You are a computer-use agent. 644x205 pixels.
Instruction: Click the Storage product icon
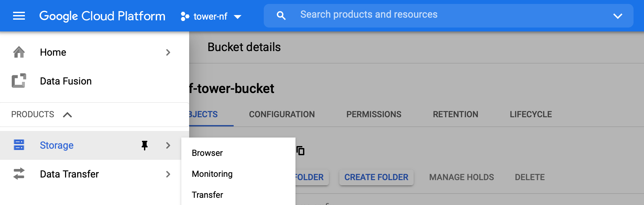[x=19, y=145]
